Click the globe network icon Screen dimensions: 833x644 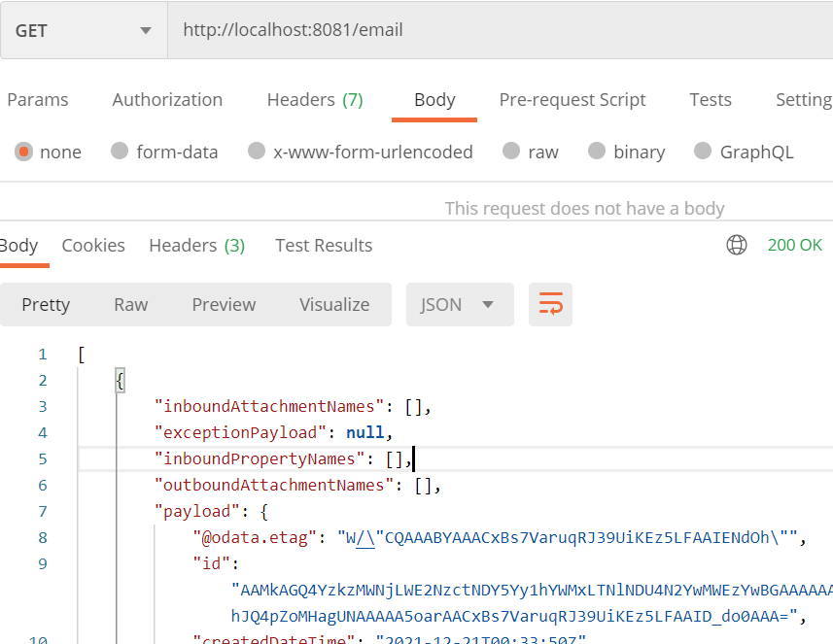click(737, 246)
